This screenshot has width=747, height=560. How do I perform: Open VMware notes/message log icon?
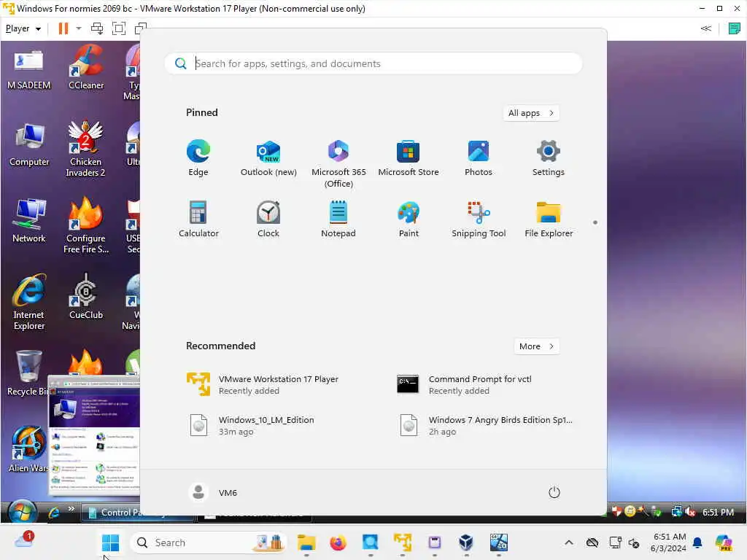tap(734, 28)
